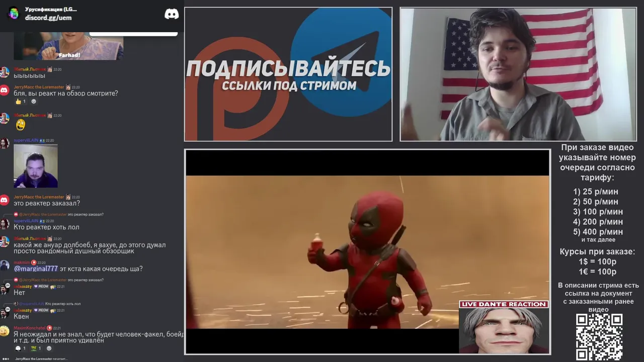The width and height of the screenshot is (644, 362).
Task: Click the 'Farhad!' captioned image at top
Action: pos(68,46)
